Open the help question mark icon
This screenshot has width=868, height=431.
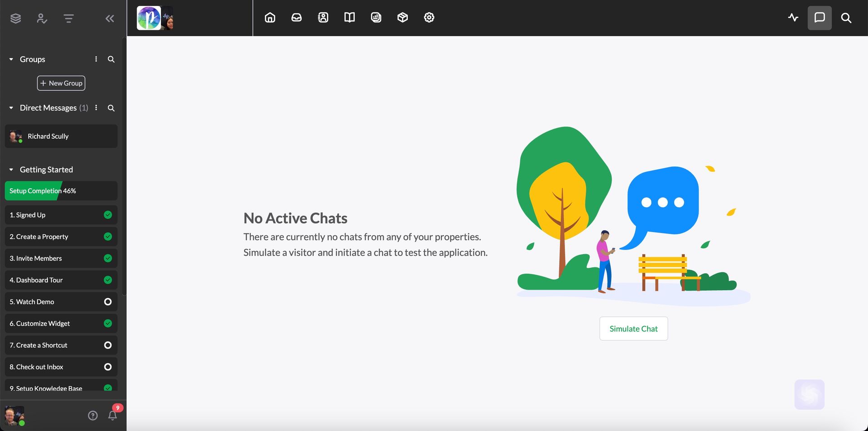93,416
